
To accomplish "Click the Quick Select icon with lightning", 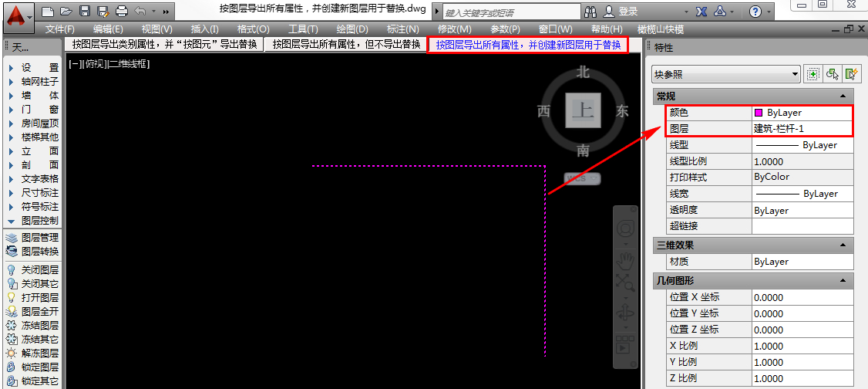I will pos(851,73).
